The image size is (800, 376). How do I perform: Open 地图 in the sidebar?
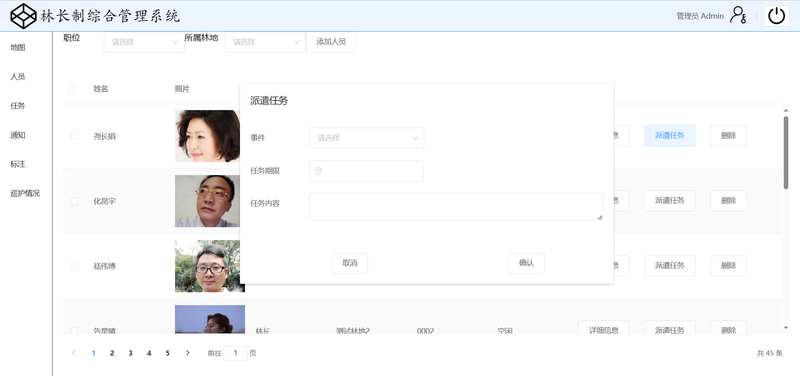pyautogui.click(x=18, y=47)
